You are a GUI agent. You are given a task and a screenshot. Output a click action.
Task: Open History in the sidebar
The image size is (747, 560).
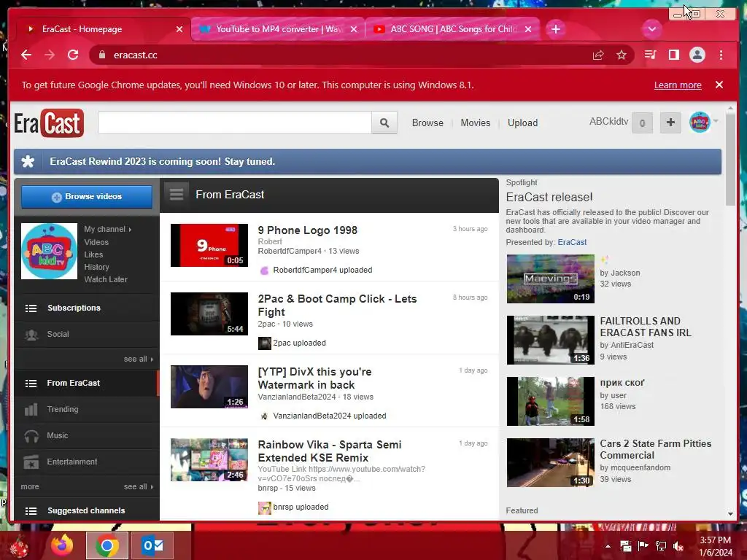coord(97,267)
